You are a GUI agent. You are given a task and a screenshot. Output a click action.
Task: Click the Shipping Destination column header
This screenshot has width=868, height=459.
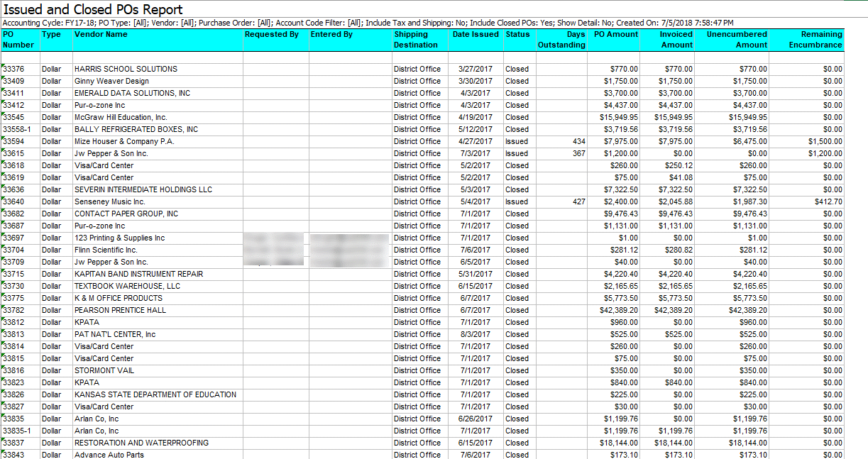[421, 40]
